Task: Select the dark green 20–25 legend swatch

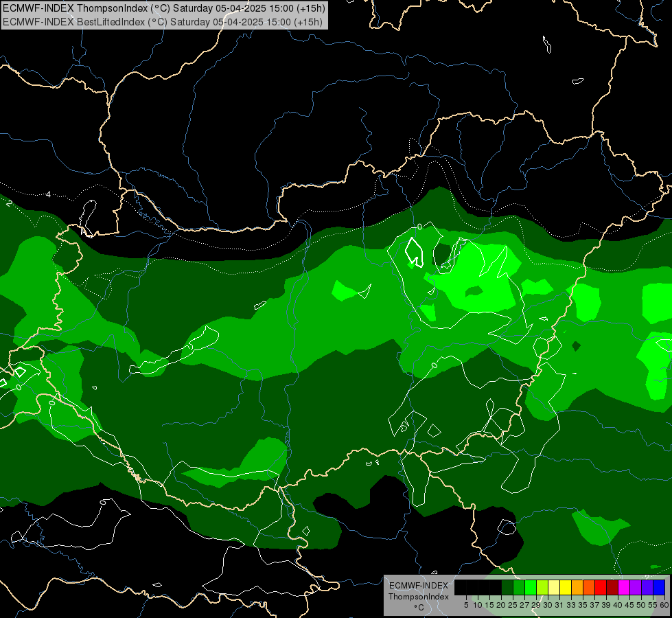Action: 507,587
